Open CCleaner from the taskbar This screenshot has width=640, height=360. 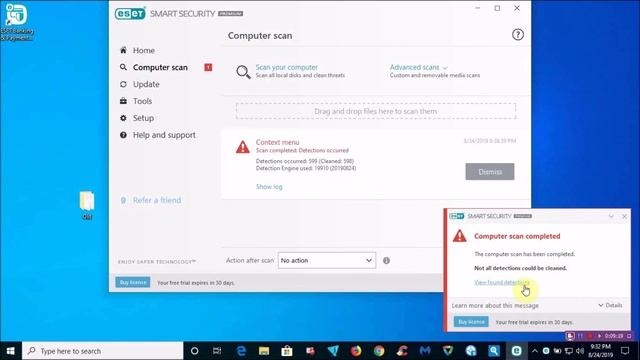(402, 351)
